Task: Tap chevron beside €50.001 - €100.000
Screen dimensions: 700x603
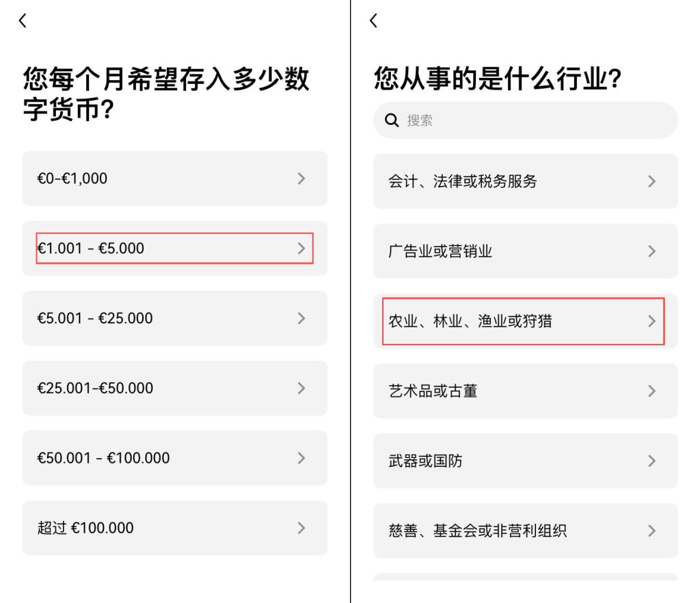Action: pyautogui.click(x=301, y=458)
